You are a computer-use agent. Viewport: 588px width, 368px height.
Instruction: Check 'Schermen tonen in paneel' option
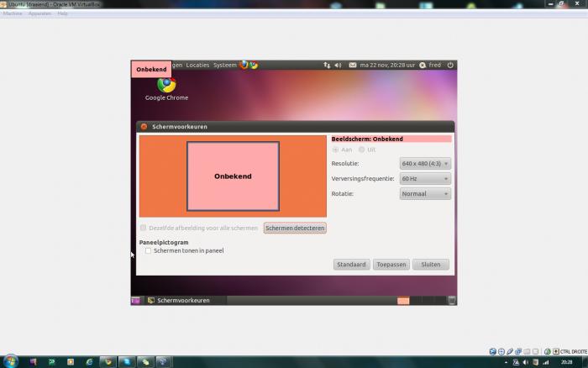click(x=149, y=250)
